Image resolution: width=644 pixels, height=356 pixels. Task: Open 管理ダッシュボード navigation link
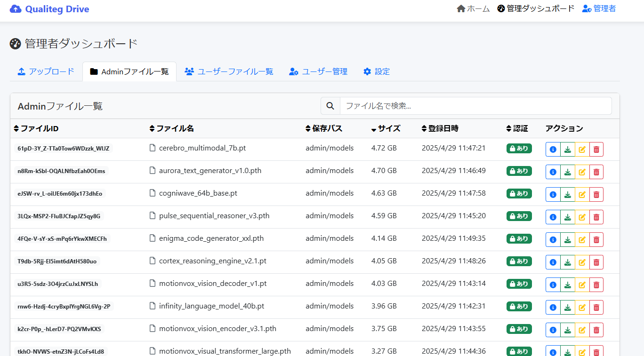coord(536,8)
